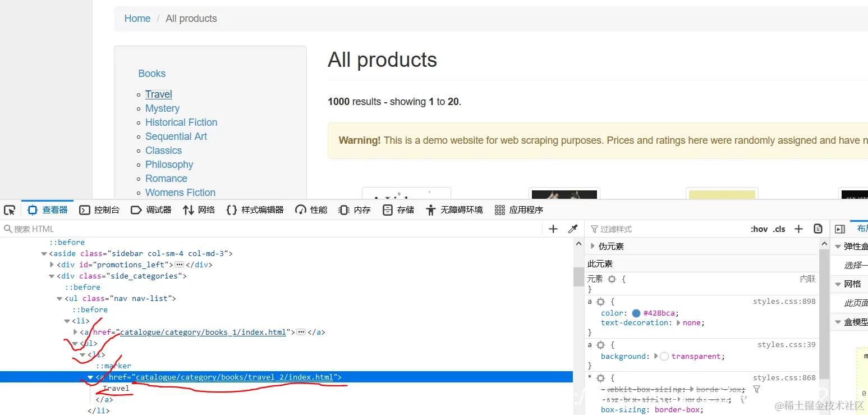Open the 性能 performance tab

[311, 210]
